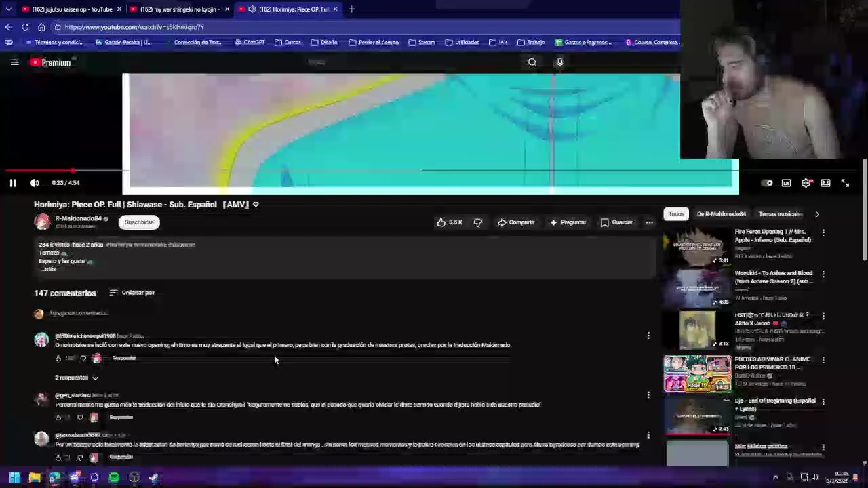Expand the description with ...más
The image size is (868, 488).
point(48,269)
